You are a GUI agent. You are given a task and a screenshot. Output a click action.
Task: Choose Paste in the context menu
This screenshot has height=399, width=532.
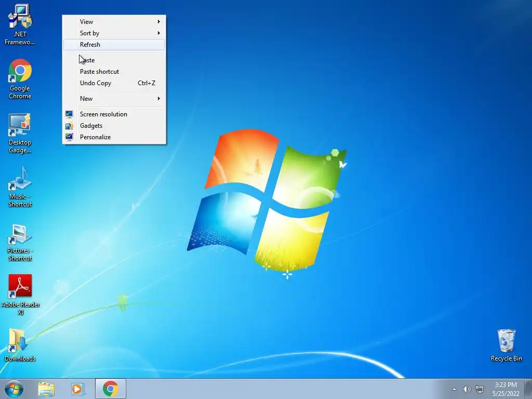click(114, 60)
